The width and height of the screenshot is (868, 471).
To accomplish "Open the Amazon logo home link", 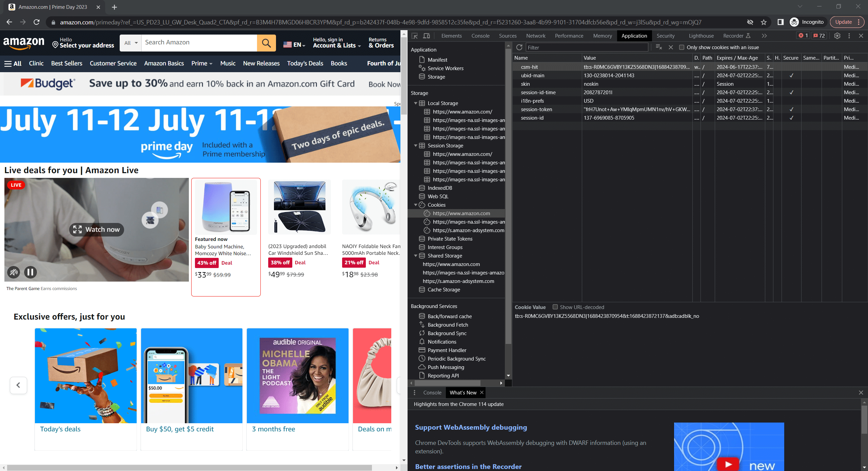I will [23, 43].
